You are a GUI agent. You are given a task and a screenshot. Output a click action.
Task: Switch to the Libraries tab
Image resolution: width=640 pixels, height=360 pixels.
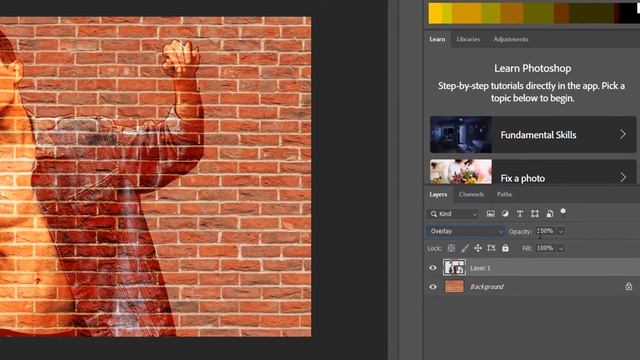pos(468,40)
